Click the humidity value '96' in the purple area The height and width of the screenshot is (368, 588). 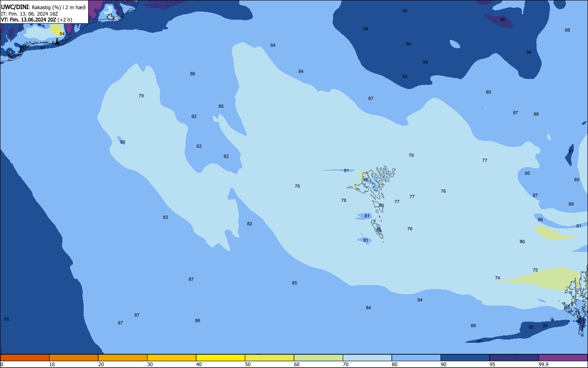coord(503,20)
